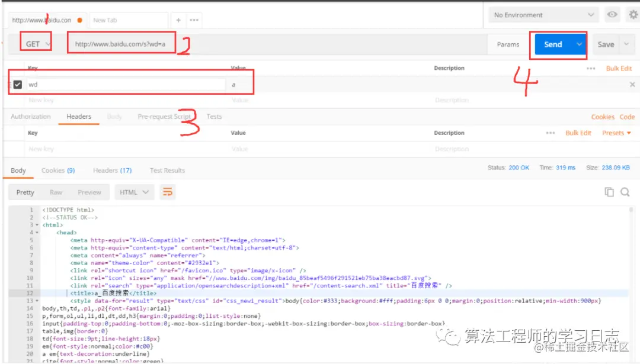Switch to the Tests tab
The width and height of the screenshot is (640, 364).
214,117
